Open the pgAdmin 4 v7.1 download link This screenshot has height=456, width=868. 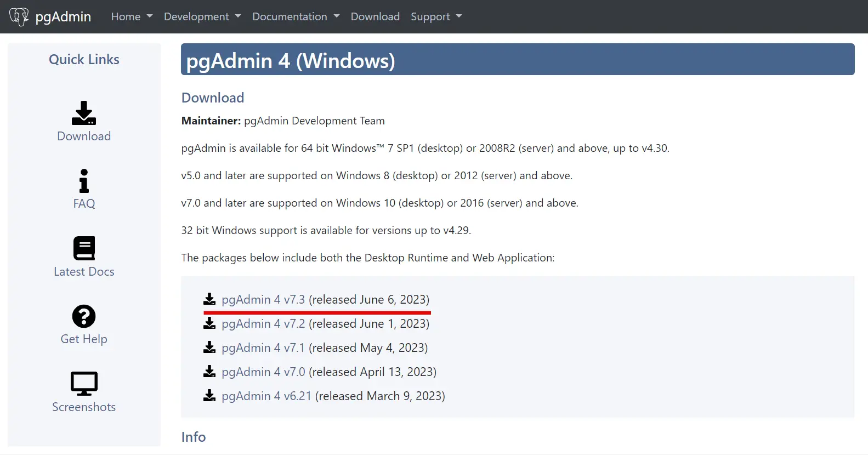click(263, 347)
